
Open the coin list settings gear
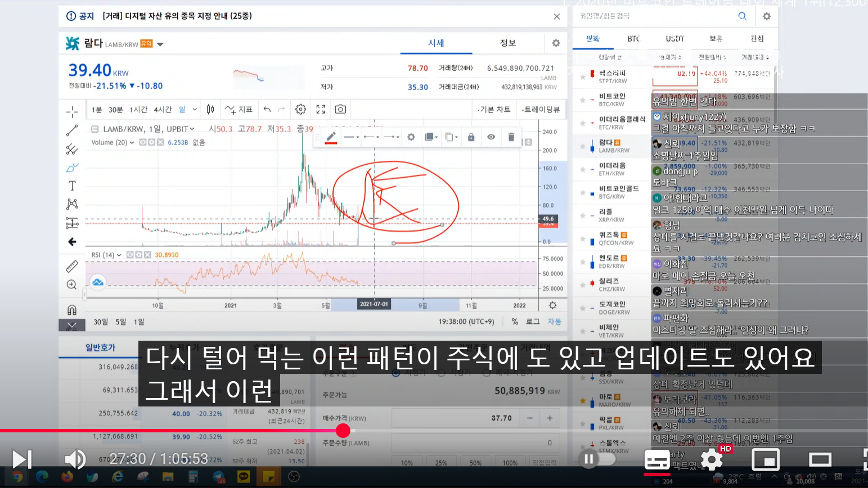767,16
